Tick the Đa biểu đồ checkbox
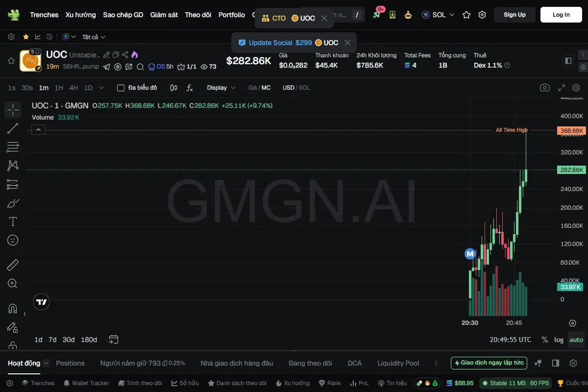Viewport: 588px width, 392px height. pyautogui.click(x=121, y=88)
